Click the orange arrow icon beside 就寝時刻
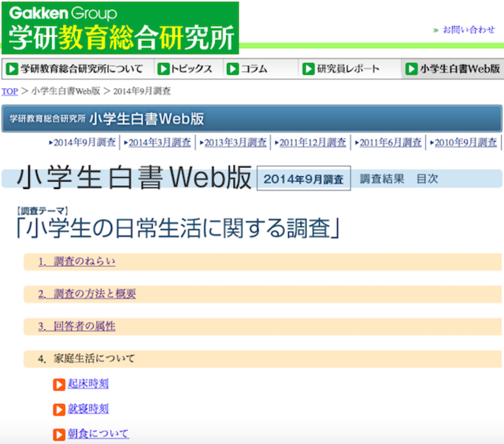Image resolution: width=504 pixels, height=444 pixels. pos(59,409)
